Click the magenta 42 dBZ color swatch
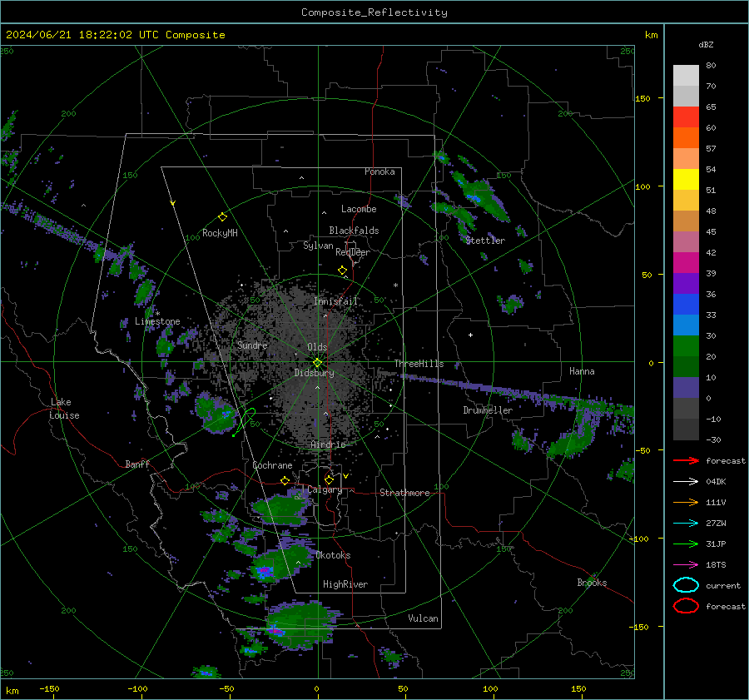The image size is (749, 700). click(686, 262)
